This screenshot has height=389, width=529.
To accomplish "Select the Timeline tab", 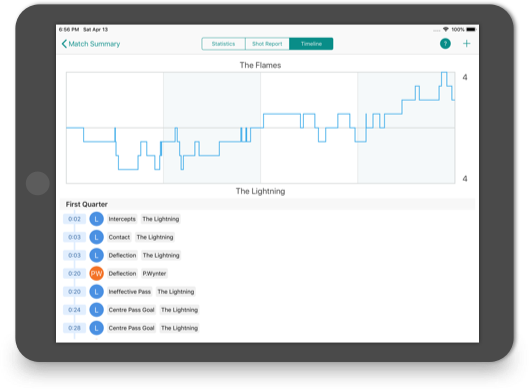I will [x=311, y=44].
